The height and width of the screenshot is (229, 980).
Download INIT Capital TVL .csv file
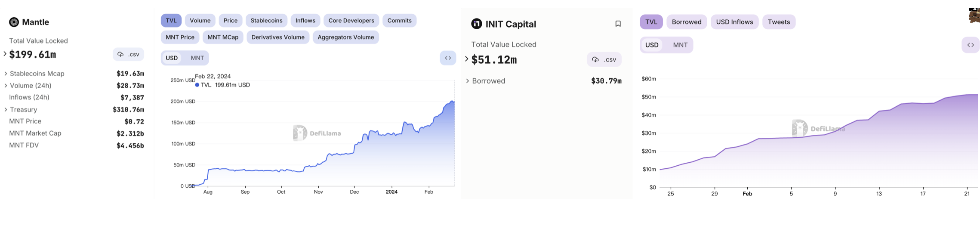[604, 60]
